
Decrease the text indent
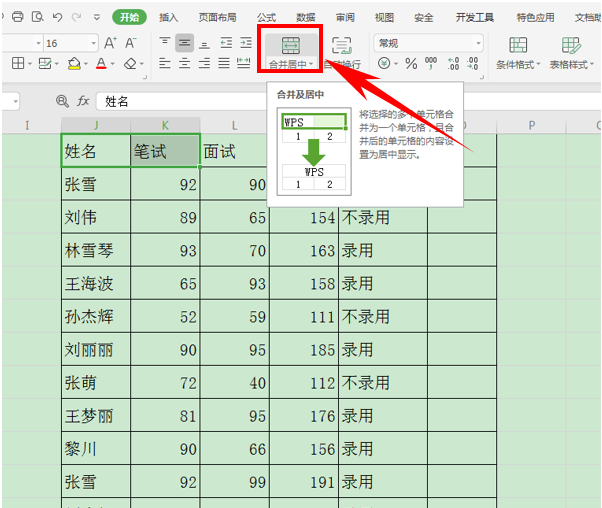click(226, 43)
